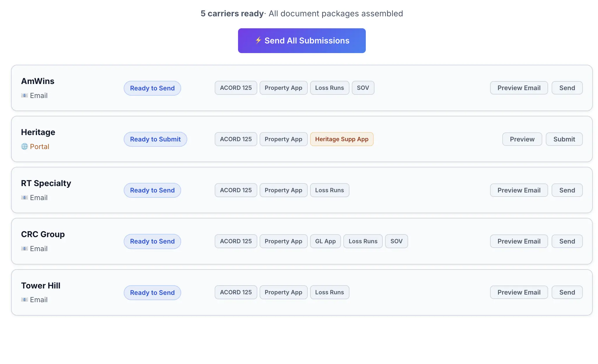Click the Portal link under Heritage
The image size is (598, 364).
[39, 146]
